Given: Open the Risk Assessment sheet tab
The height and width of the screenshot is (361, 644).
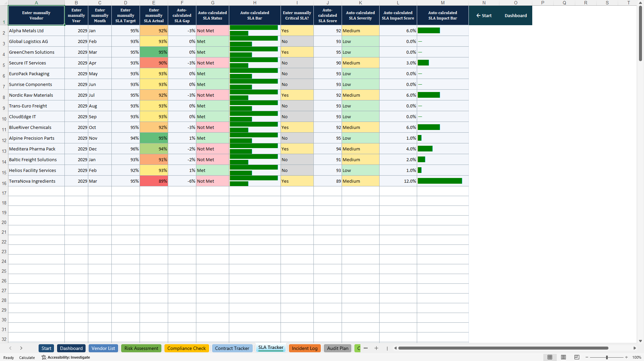Looking at the screenshot, I should pos(141,348).
